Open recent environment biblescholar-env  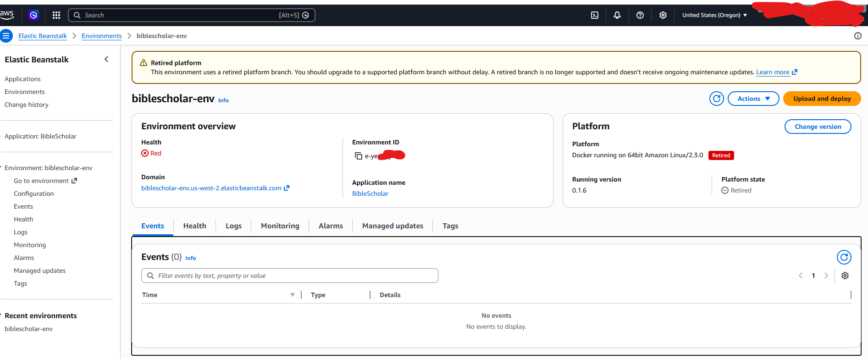[x=28, y=329]
